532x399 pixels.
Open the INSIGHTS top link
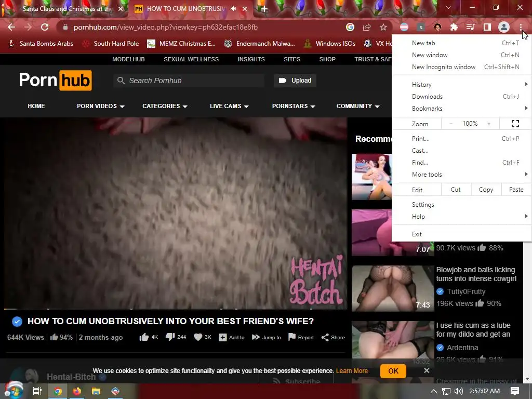[x=251, y=59]
